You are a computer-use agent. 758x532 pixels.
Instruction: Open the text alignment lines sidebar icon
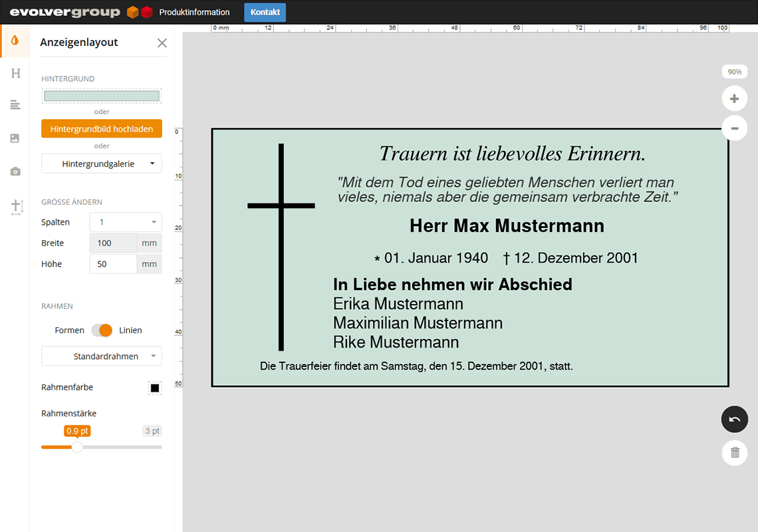pyautogui.click(x=15, y=105)
